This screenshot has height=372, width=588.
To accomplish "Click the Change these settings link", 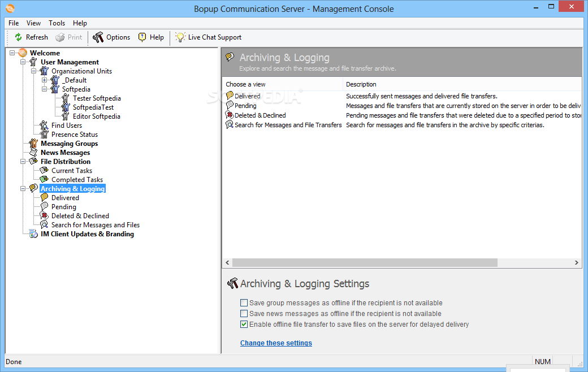I will tap(276, 343).
